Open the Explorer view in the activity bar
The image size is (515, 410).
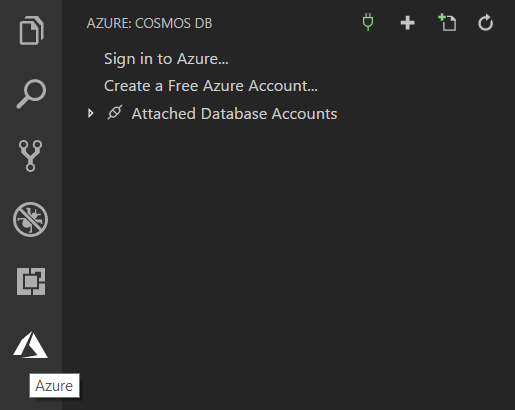coord(31,30)
